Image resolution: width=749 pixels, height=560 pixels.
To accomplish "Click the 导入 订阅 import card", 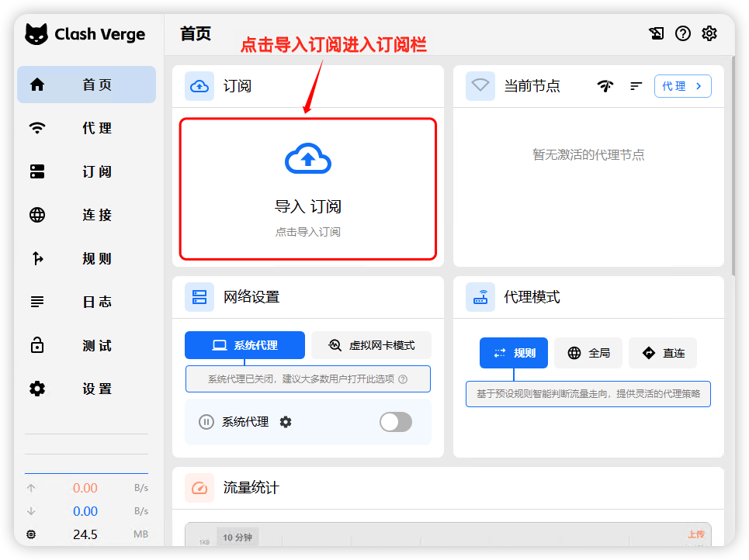I will pos(308,189).
